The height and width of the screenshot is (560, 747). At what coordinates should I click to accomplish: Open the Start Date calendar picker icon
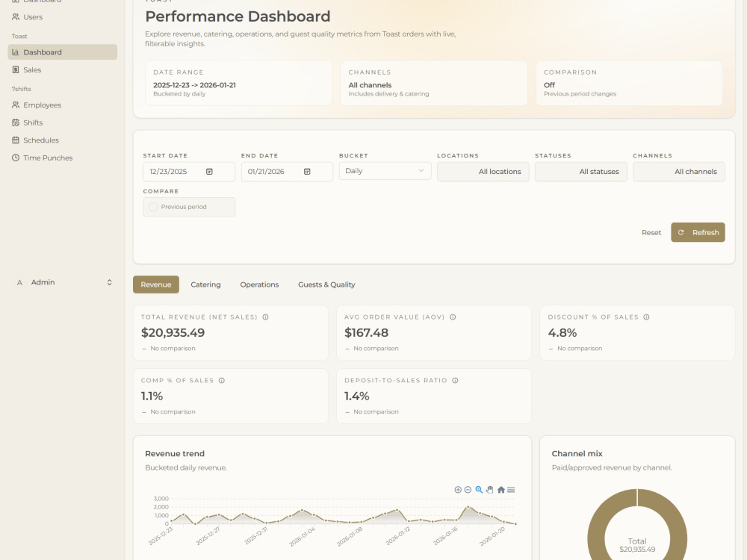[x=209, y=172]
